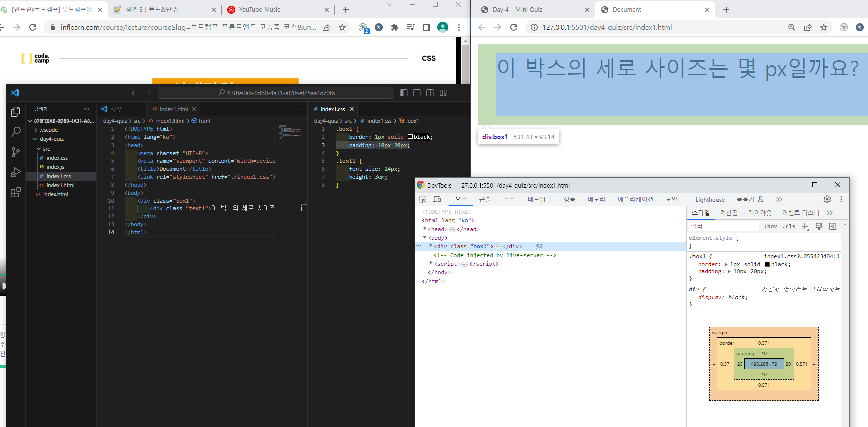Switch to 레이아웃 styles sub-tab
868x427 pixels.
click(760, 213)
